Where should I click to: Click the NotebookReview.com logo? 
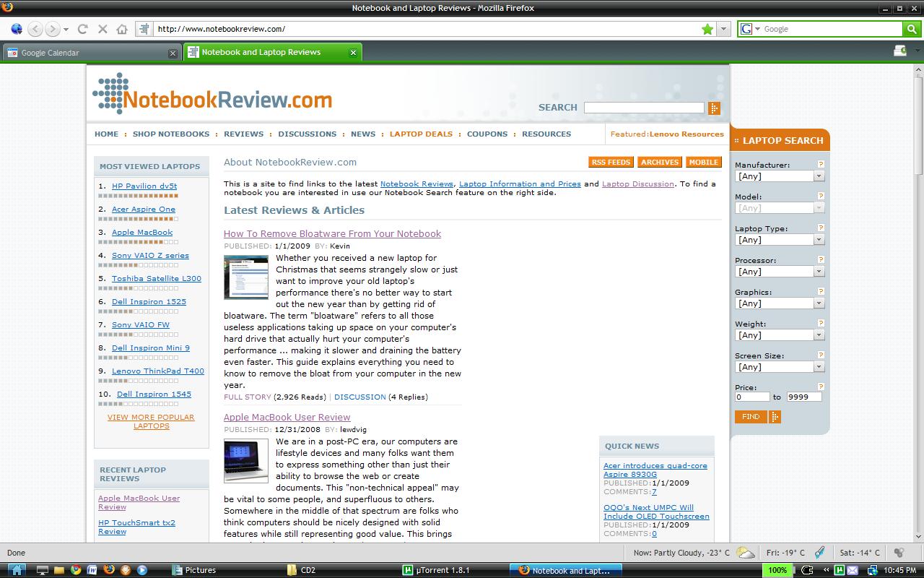(212, 95)
